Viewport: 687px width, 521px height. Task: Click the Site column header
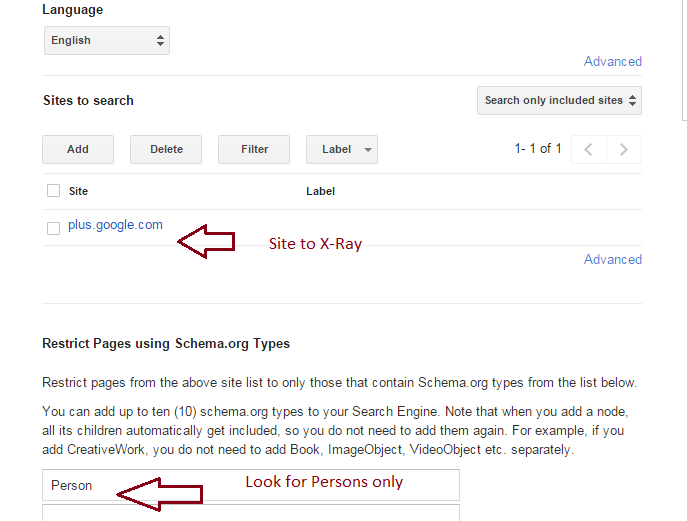78,191
